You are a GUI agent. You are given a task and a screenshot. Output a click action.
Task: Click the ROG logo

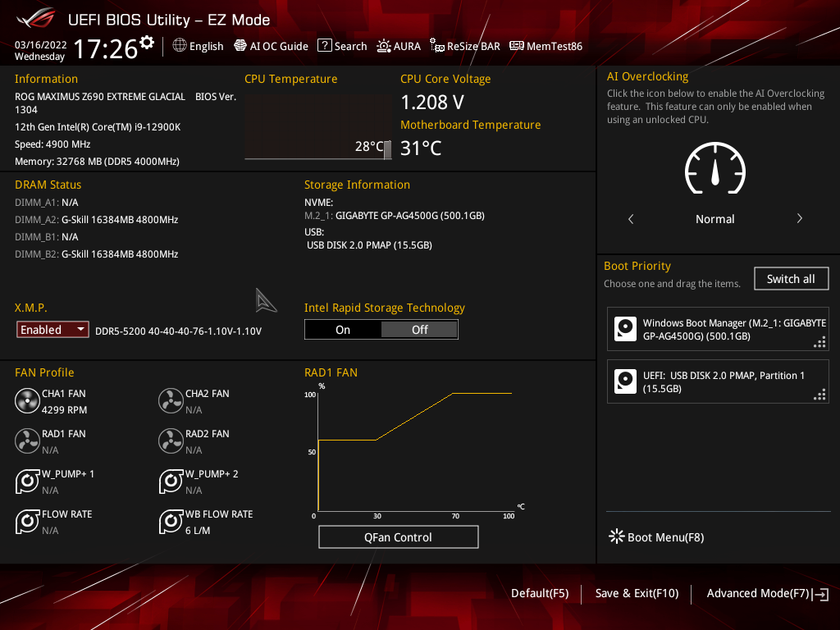click(x=36, y=18)
